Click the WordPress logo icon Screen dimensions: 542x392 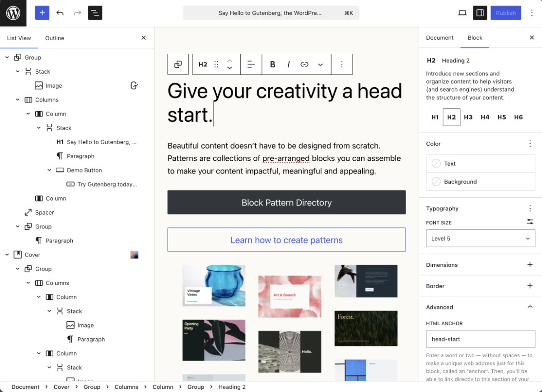13,13
